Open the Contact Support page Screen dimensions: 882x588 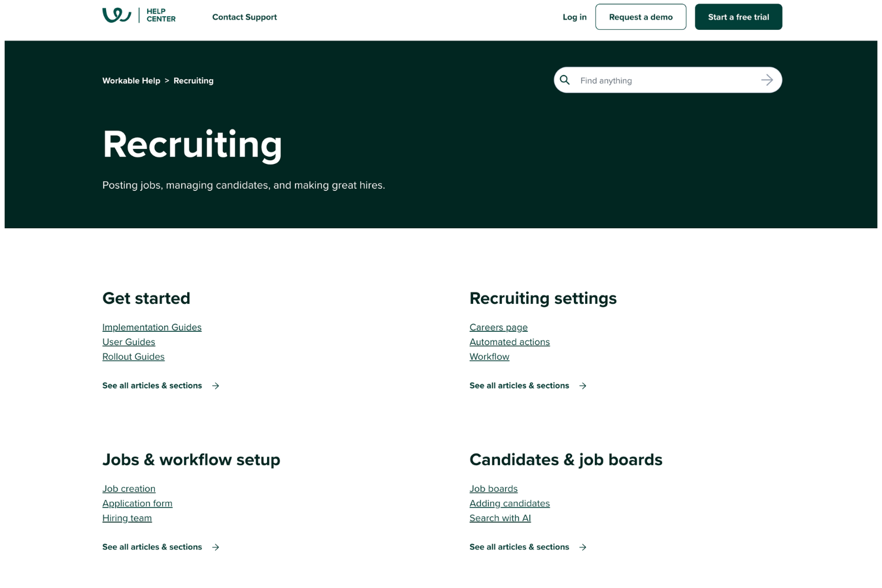[x=244, y=17]
